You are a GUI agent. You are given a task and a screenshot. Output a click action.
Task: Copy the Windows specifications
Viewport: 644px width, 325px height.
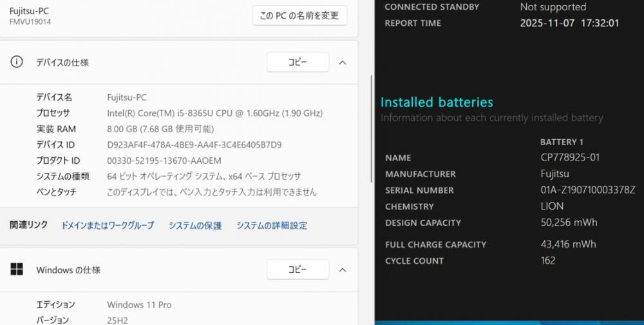(298, 270)
